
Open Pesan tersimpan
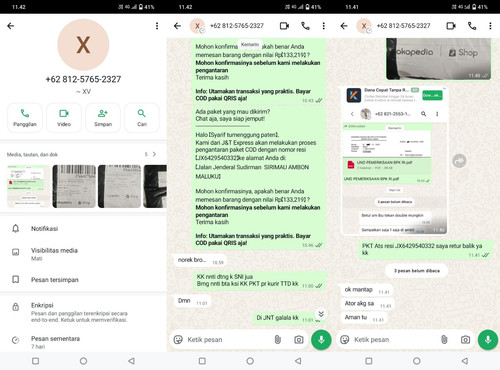(83, 279)
